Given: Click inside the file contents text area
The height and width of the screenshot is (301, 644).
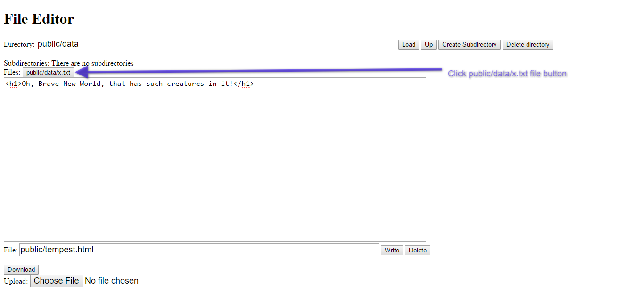Looking at the screenshot, I should 215,160.
